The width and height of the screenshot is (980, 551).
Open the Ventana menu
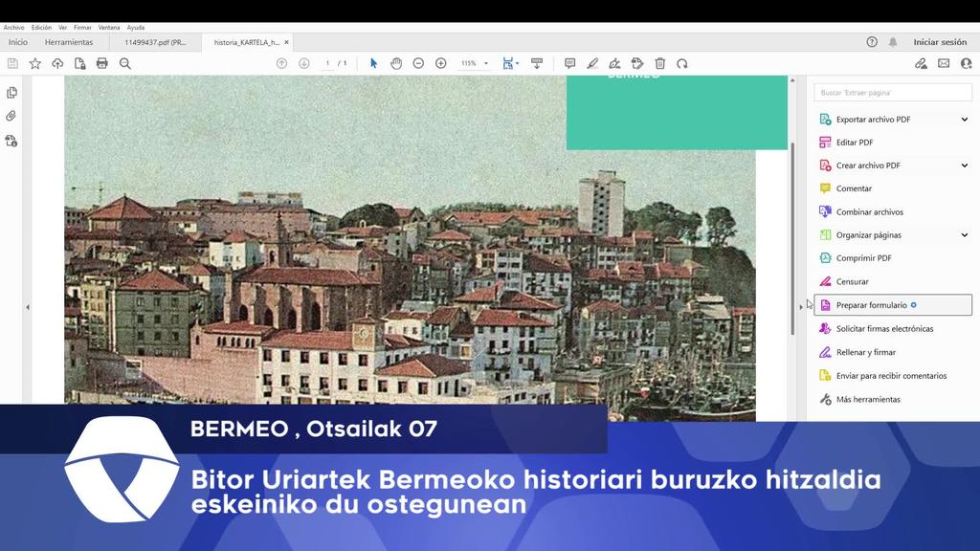click(x=109, y=28)
